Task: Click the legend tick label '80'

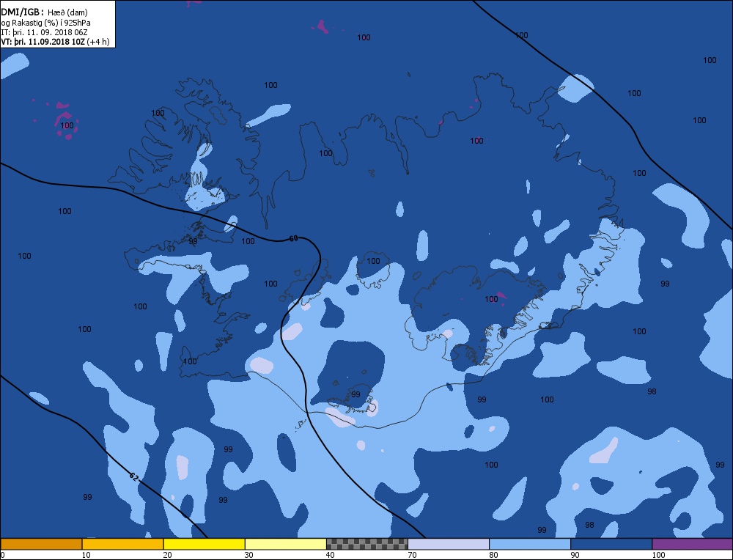Action: [493, 555]
